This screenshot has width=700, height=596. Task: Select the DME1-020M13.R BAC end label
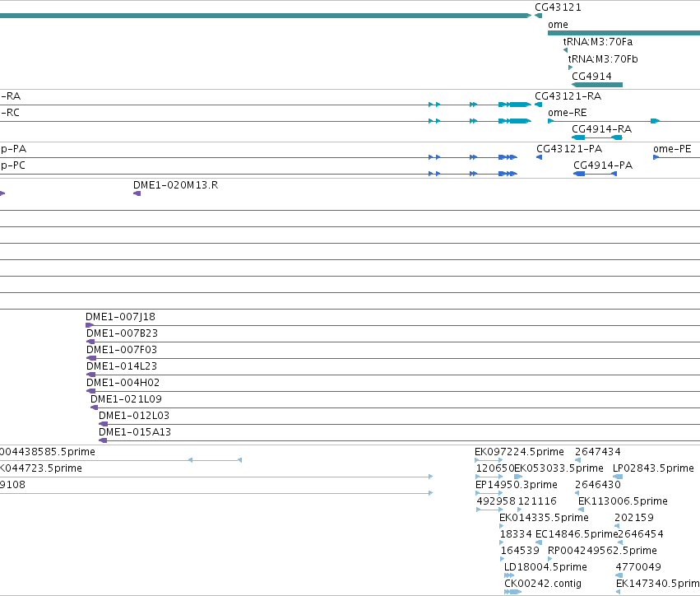(x=175, y=185)
